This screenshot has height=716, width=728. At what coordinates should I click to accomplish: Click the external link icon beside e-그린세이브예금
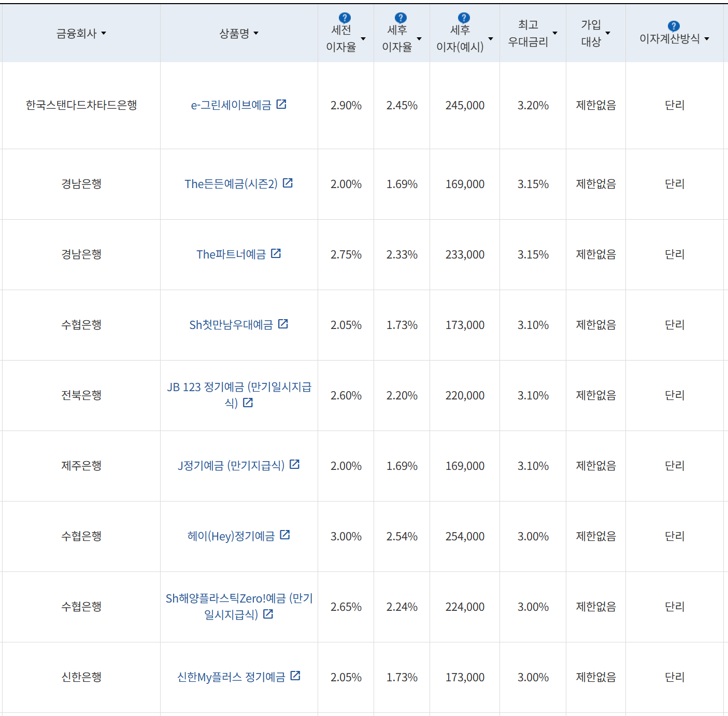[x=281, y=104]
